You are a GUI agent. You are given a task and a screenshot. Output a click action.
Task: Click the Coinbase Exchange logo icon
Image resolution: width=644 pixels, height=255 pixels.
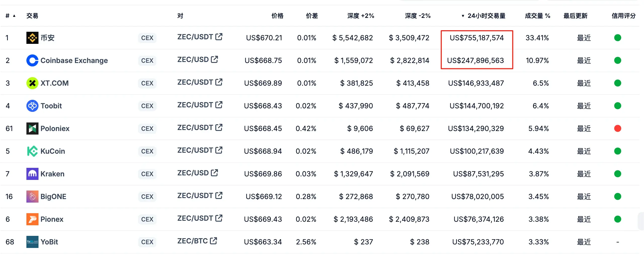[32, 60]
